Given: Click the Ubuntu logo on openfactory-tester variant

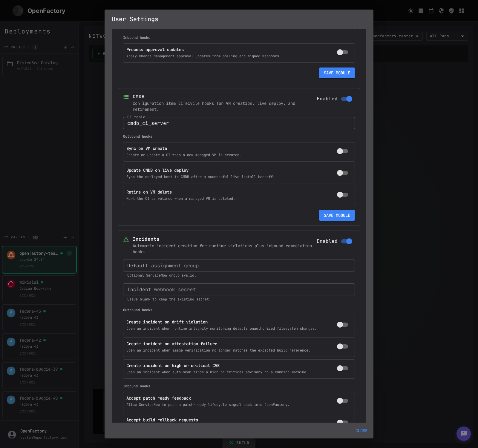Looking at the screenshot, I should pyautogui.click(x=11, y=255).
